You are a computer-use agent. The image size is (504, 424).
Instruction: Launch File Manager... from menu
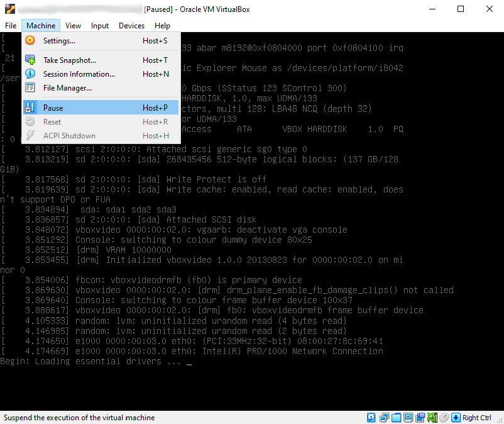point(101,87)
